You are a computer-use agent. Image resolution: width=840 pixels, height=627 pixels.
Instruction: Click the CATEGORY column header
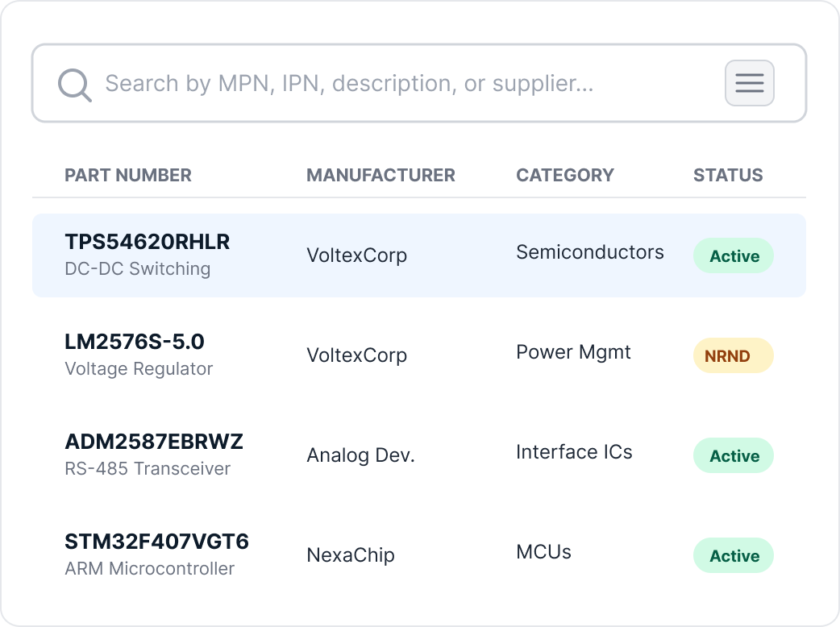point(564,175)
